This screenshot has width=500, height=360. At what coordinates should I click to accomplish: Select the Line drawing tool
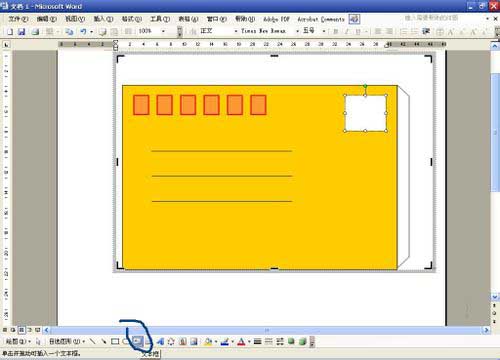92,341
